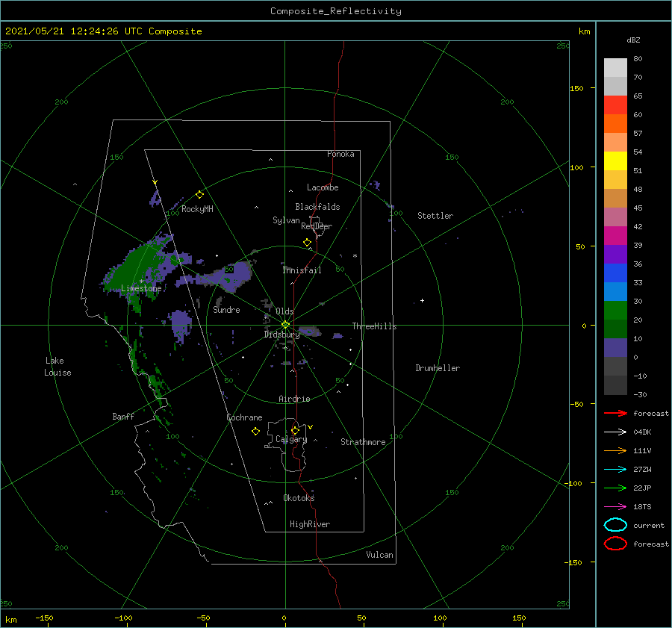Click the dBZ legend heading
This screenshot has height=628, width=672.
click(x=633, y=40)
